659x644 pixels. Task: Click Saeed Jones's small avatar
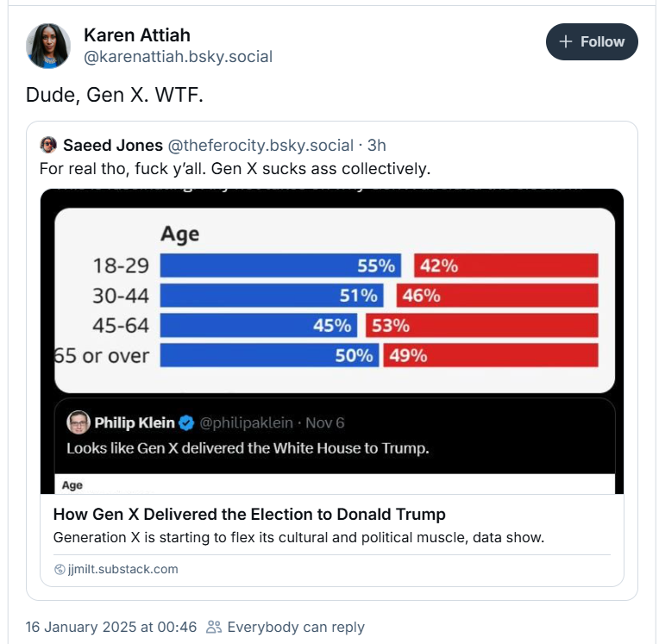click(x=48, y=145)
